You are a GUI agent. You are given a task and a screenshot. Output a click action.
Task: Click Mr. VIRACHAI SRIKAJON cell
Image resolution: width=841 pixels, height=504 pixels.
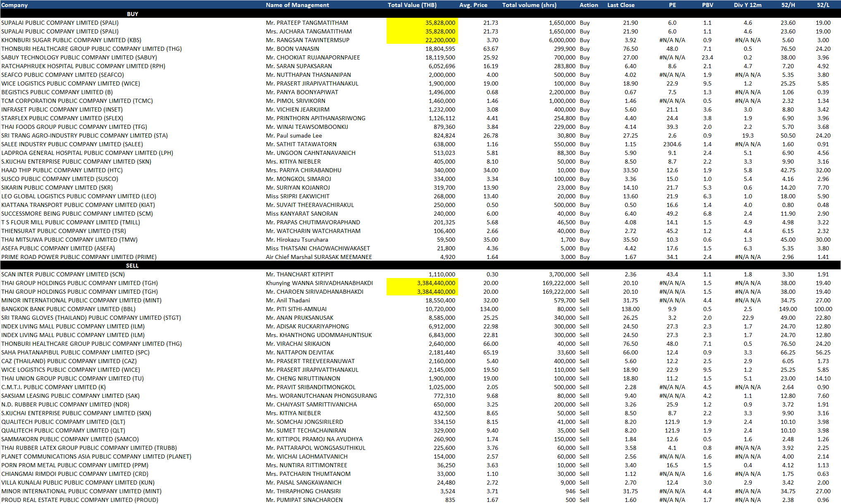[x=298, y=344]
